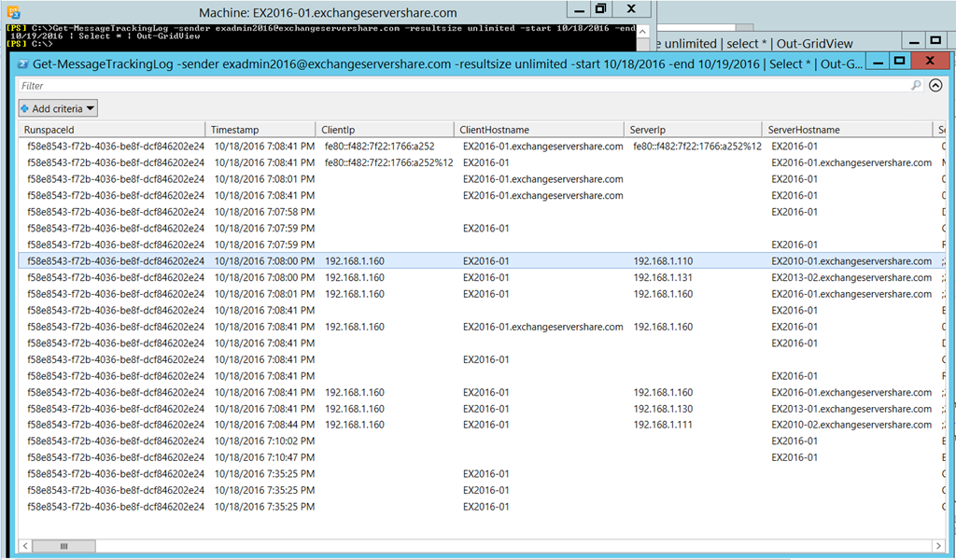Click timestamp 10/18/2016 7:10:02 PM

pyautogui.click(x=264, y=441)
